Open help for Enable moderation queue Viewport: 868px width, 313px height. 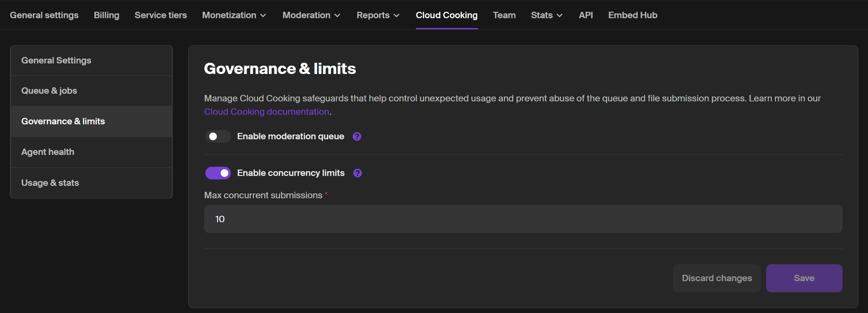click(357, 136)
